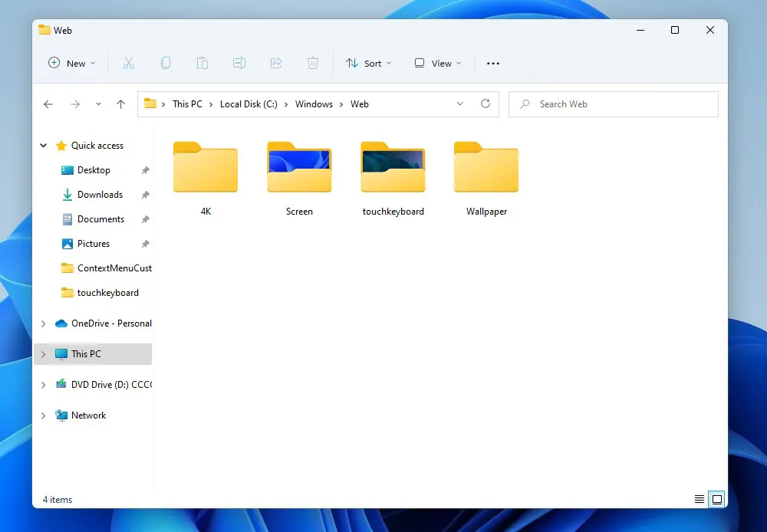
Task: Click inside the Search Web box
Action: tap(613, 103)
